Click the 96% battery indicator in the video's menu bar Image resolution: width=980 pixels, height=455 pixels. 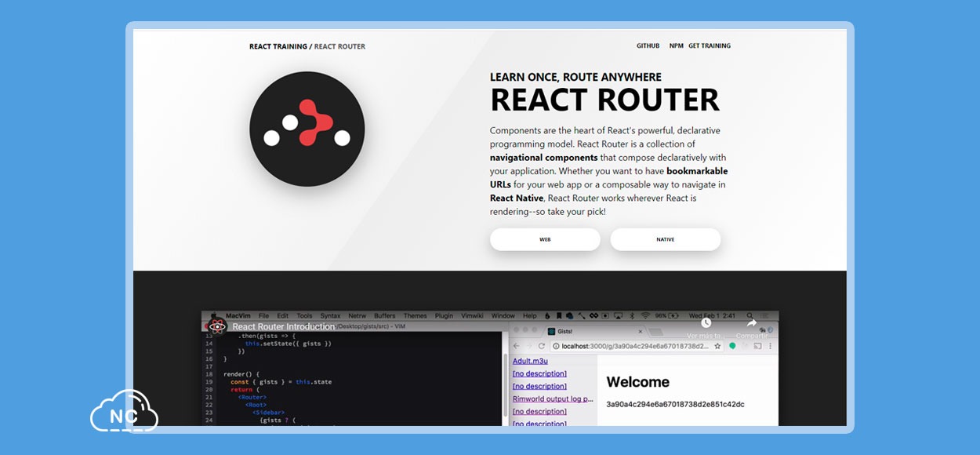click(667, 315)
